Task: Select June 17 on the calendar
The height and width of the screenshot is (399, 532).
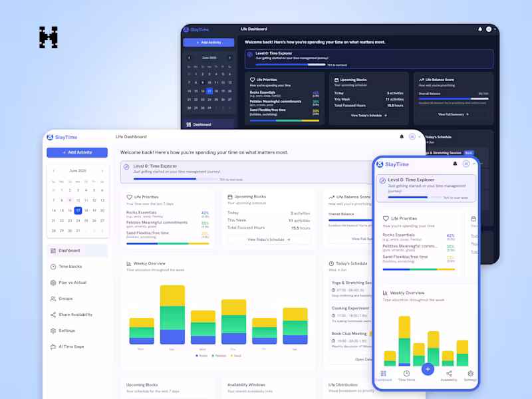Action: point(78,210)
